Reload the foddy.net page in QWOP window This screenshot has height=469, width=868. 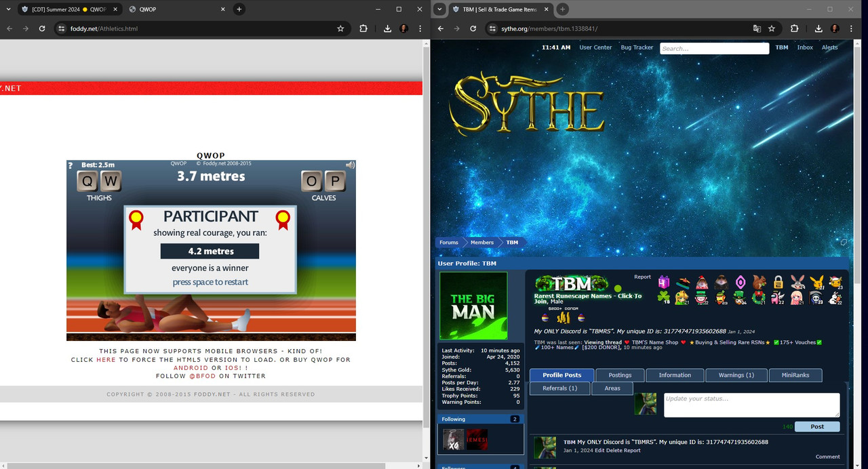[x=42, y=28]
